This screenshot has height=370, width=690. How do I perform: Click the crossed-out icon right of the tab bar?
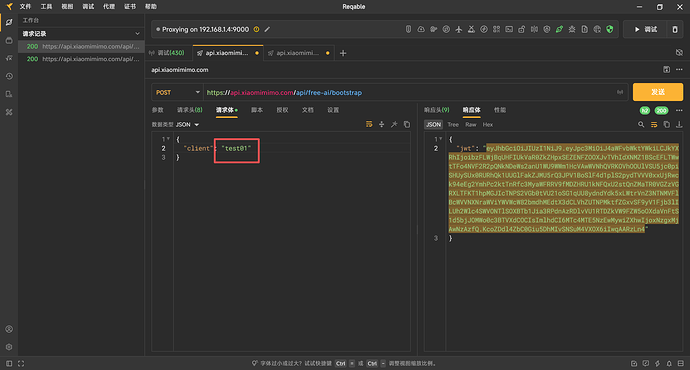pyautogui.click(x=679, y=53)
